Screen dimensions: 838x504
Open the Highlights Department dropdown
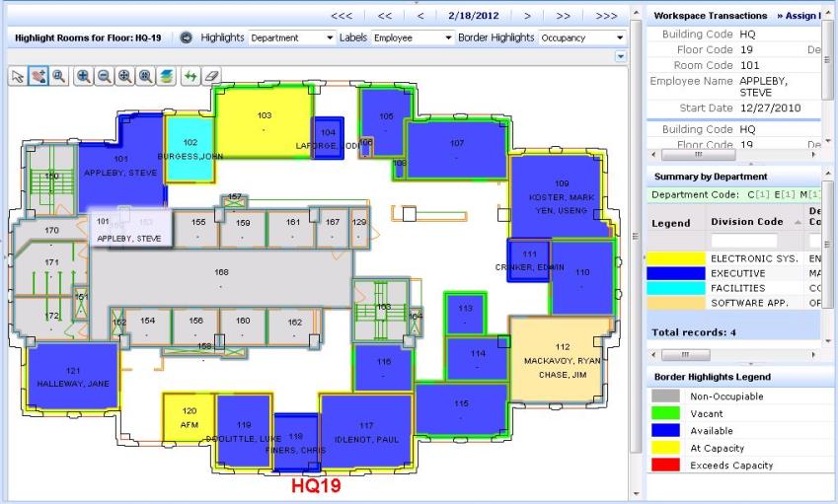pos(292,37)
